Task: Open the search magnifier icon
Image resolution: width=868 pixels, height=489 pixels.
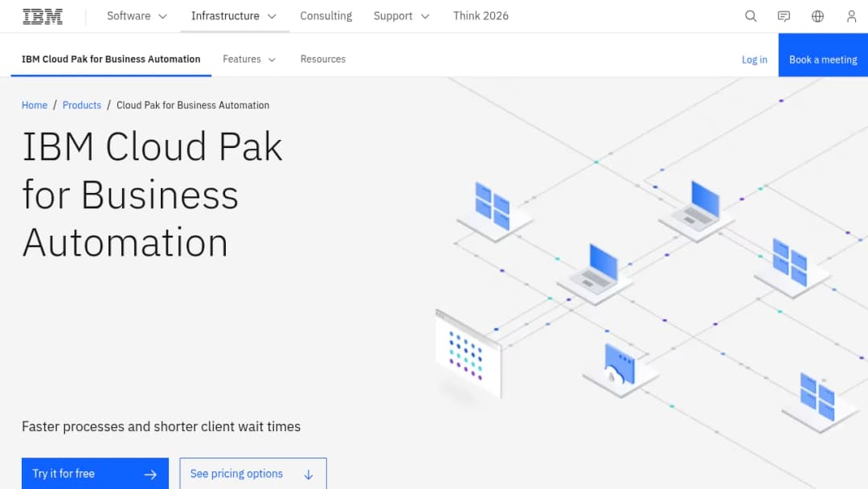Action: (x=751, y=16)
